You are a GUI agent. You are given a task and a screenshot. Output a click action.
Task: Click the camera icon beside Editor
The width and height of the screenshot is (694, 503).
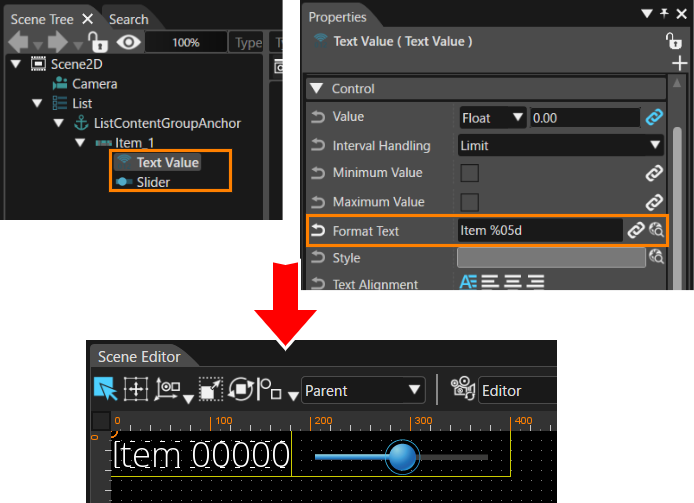(x=463, y=389)
